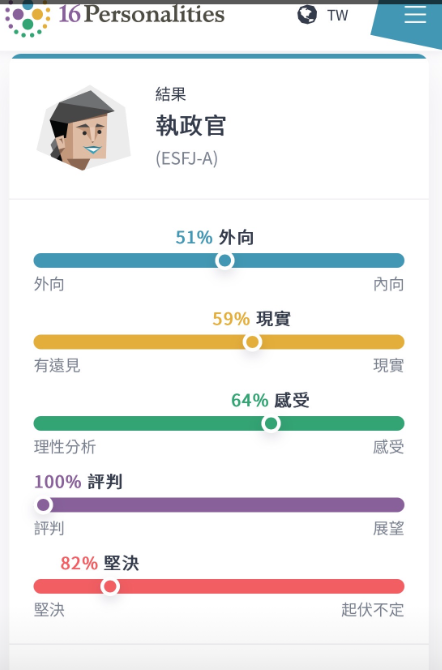Click the purple 100% judging slider knob

[43, 505]
